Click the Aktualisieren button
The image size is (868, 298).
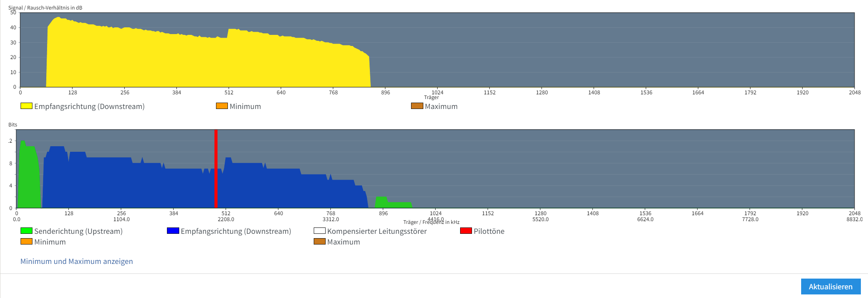tap(830, 287)
